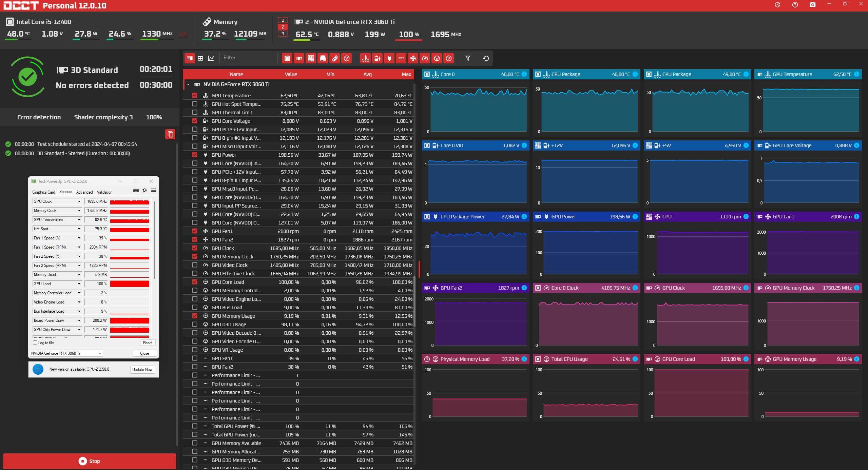Open OCCT help question mark in title bar
This screenshot has width=868, height=470.
point(795,5)
